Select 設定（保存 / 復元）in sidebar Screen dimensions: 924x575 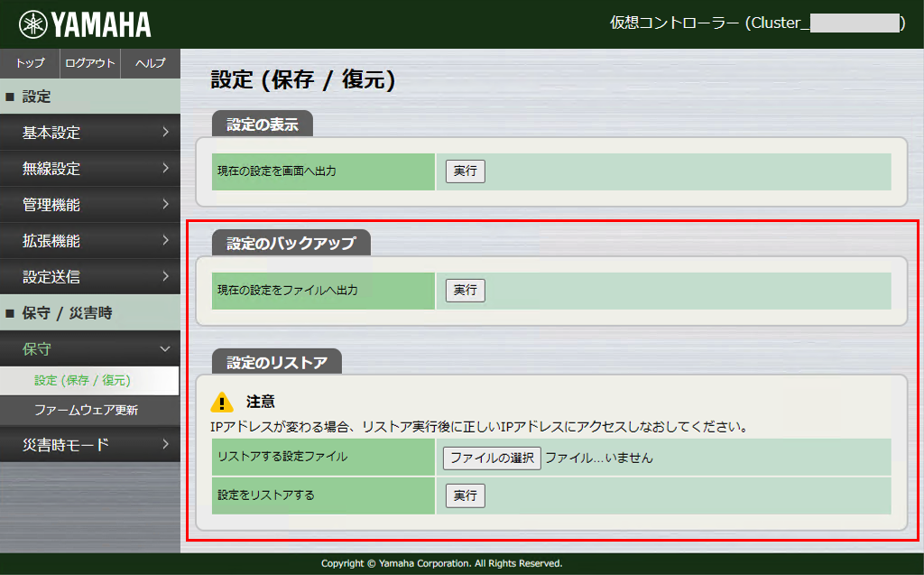click(x=81, y=380)
